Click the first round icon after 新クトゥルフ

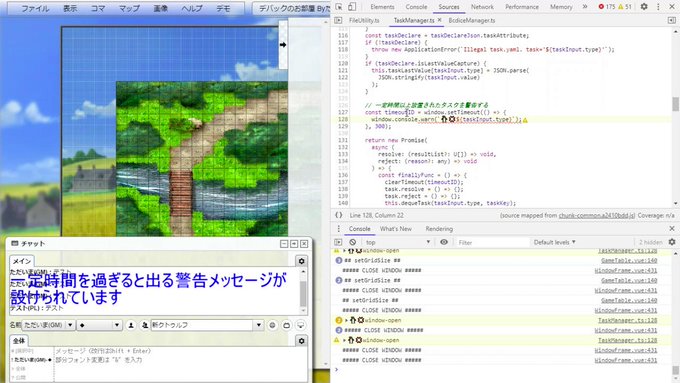point(272,325)
